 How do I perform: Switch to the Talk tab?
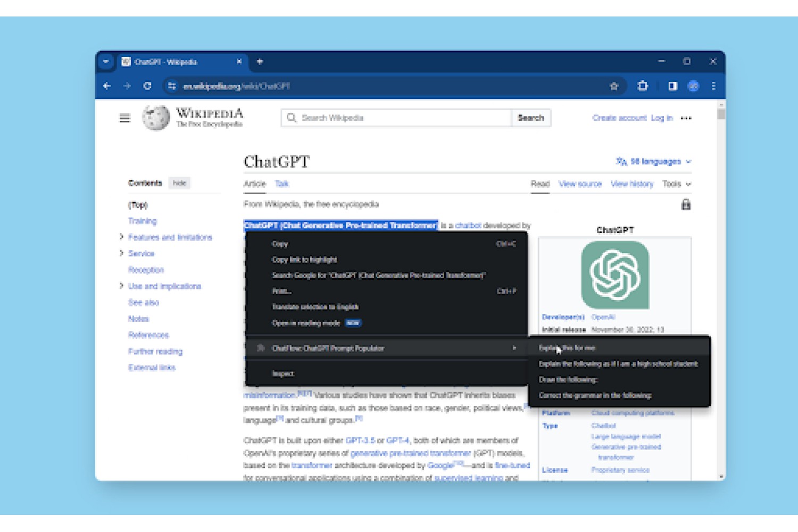[x=281, y=184]
